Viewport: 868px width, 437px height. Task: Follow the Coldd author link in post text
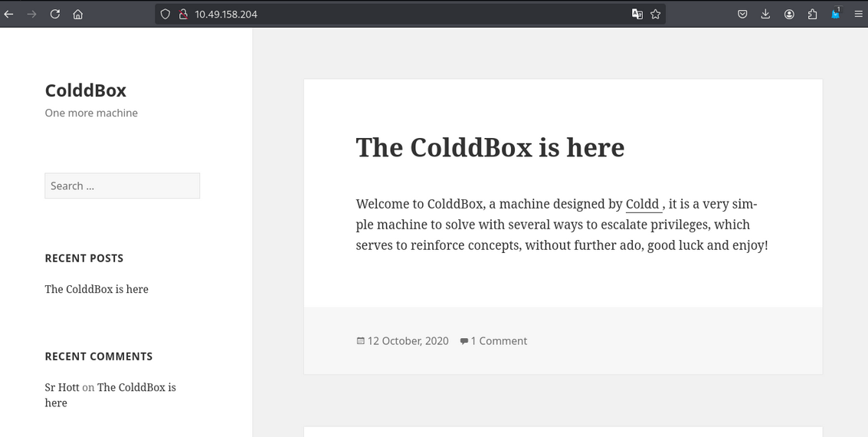point(643,204)
